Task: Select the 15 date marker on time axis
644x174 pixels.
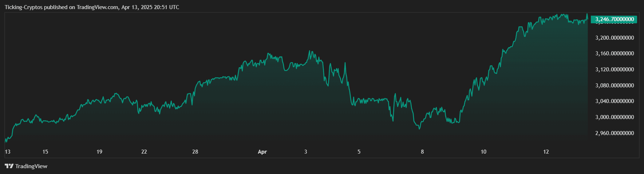Action: point(45,152)
